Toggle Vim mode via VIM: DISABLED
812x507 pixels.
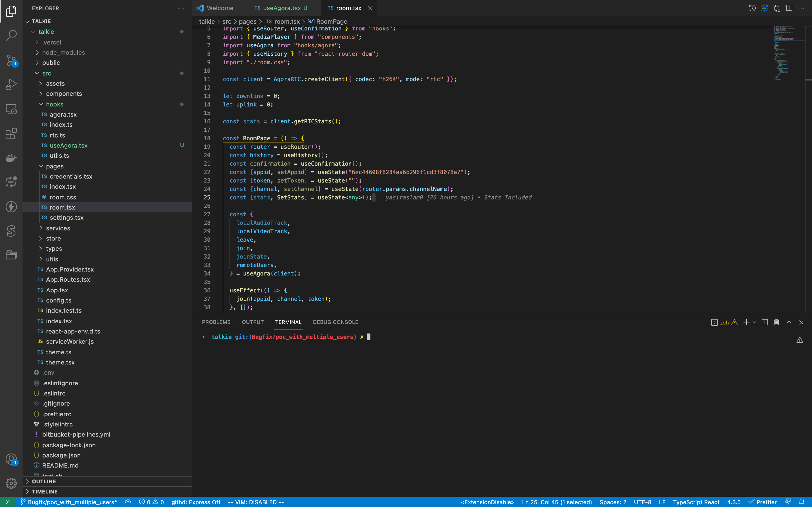256,502
